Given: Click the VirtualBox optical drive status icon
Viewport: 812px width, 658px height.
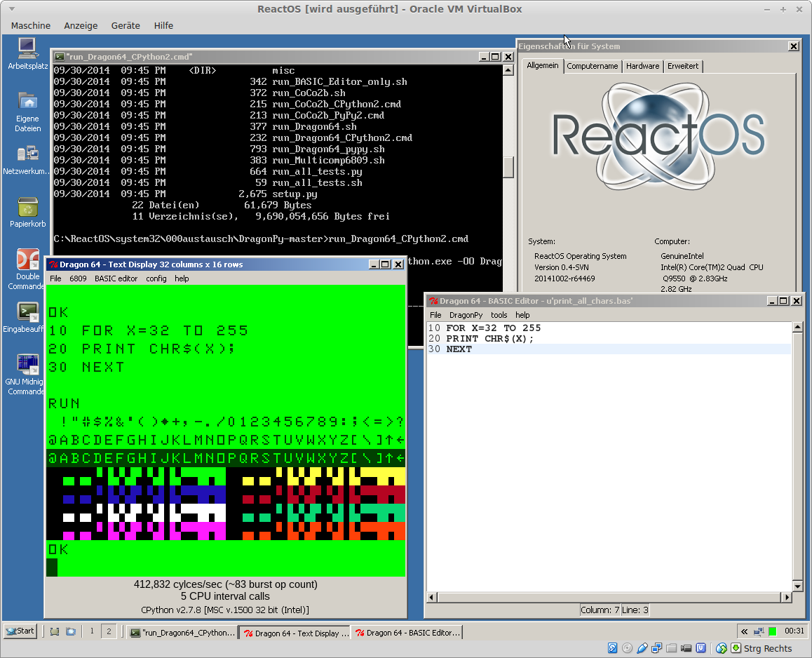Looking at the screenshot, I should pyautogui.click(x=627, y=648).
